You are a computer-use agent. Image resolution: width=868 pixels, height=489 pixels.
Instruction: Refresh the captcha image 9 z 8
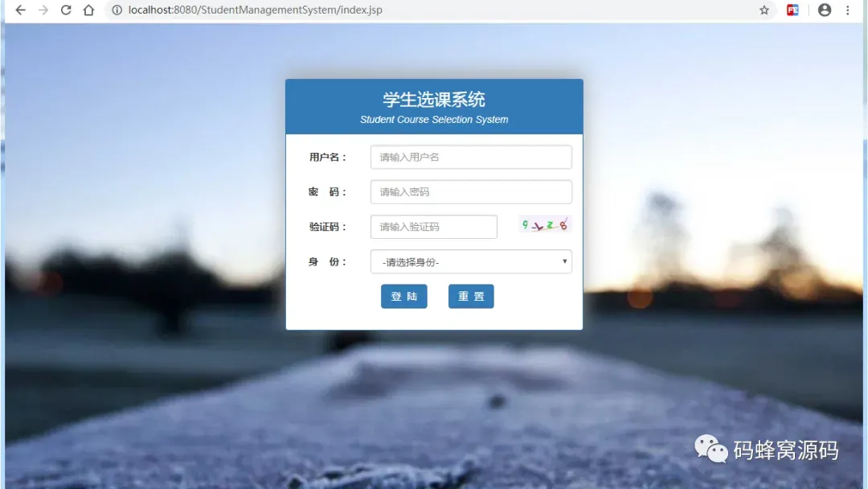click(545, 225)
